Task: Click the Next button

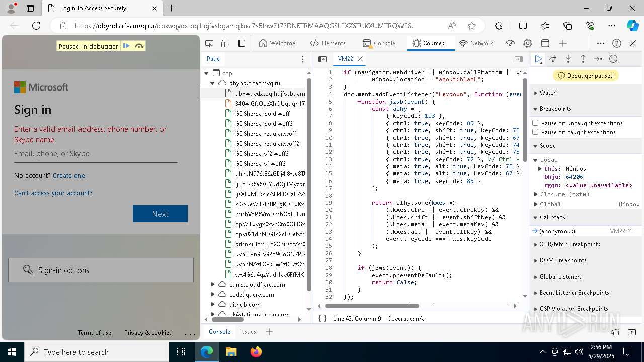Action: coord(160,214)
